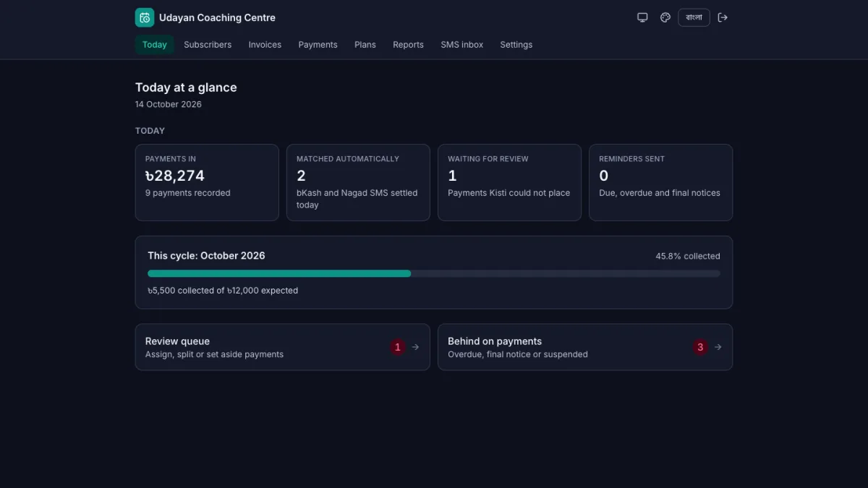Click the 'This cycle: October 2026' heading
This screenshot has height=488, width=868.
(x=206, y=255)
